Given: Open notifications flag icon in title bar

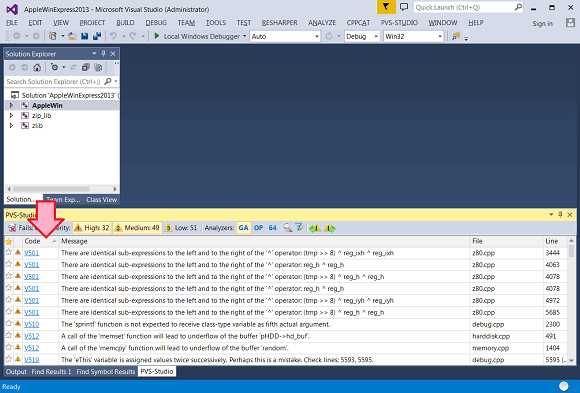Looking at the screenshot, I should click(x=386, y=7).
